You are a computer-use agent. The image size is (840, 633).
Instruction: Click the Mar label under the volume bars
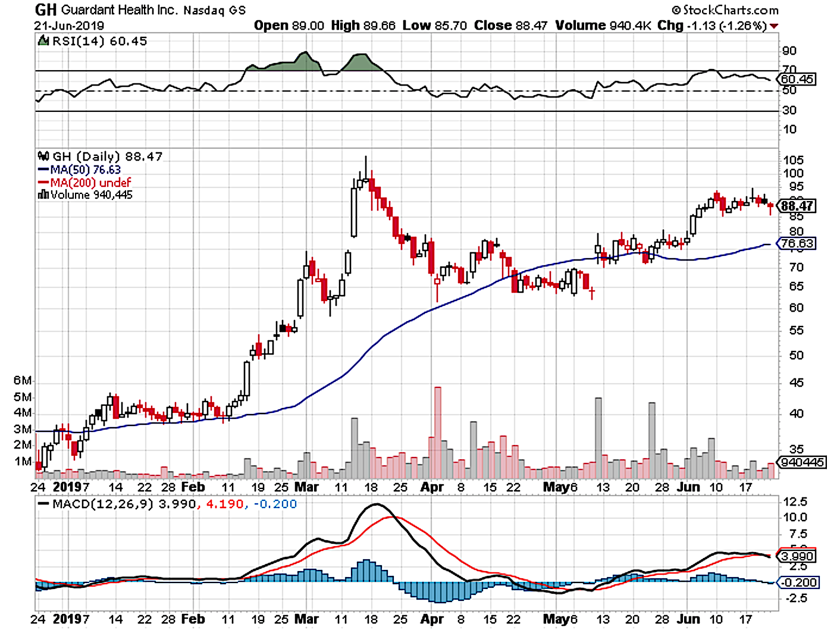(x=307, y=487)
